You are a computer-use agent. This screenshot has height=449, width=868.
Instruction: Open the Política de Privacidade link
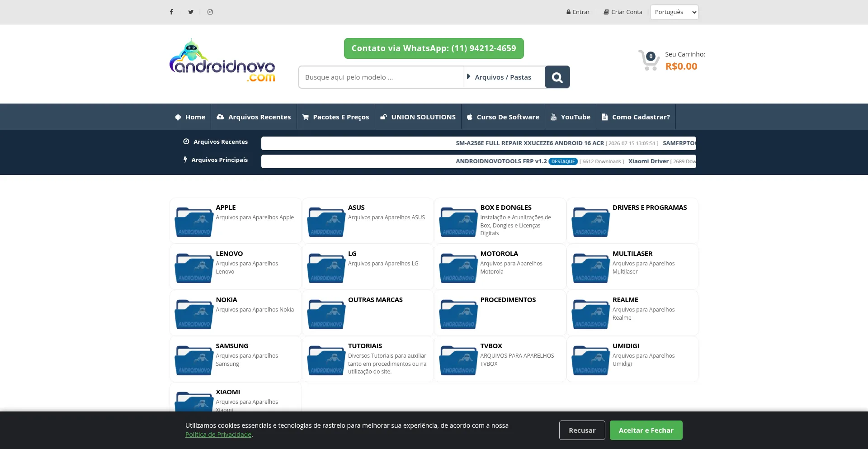click(218, 435)
